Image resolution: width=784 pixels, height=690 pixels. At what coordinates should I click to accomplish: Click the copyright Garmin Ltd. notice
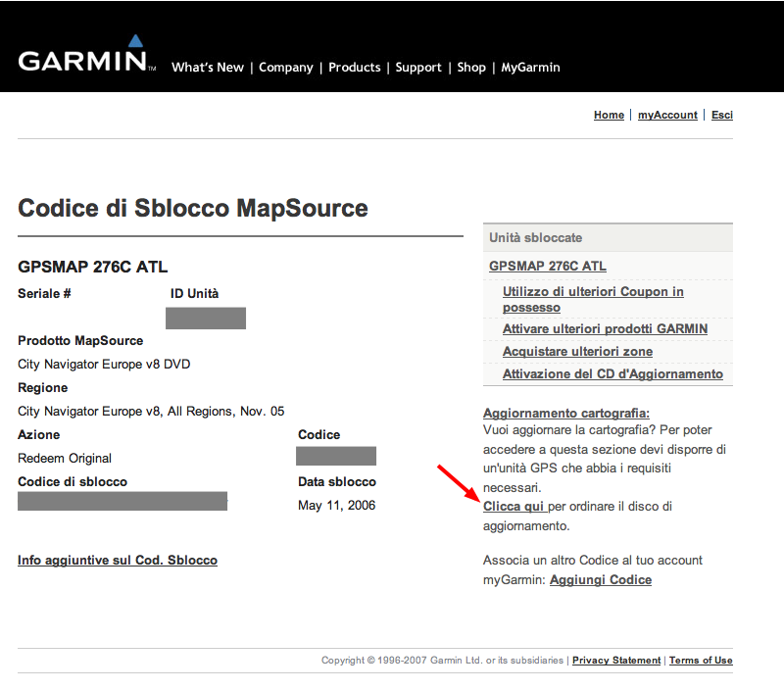tap(443, 661)
